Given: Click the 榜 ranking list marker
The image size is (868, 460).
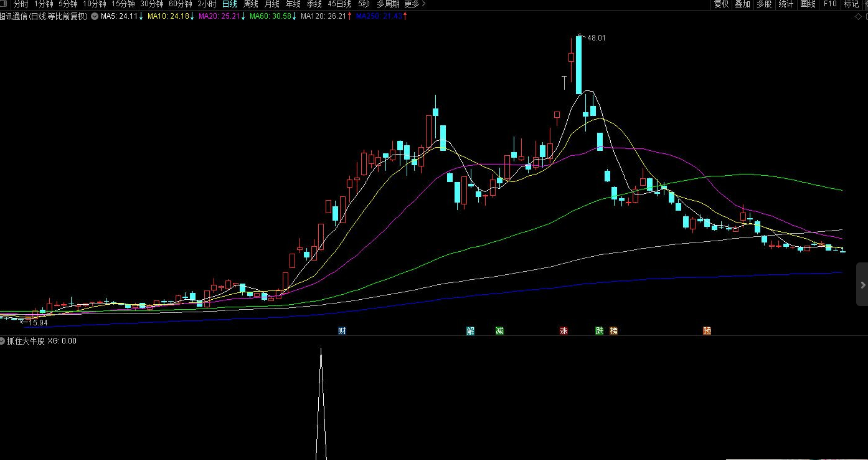Looking at the screenshot, I should click(614, 331).
